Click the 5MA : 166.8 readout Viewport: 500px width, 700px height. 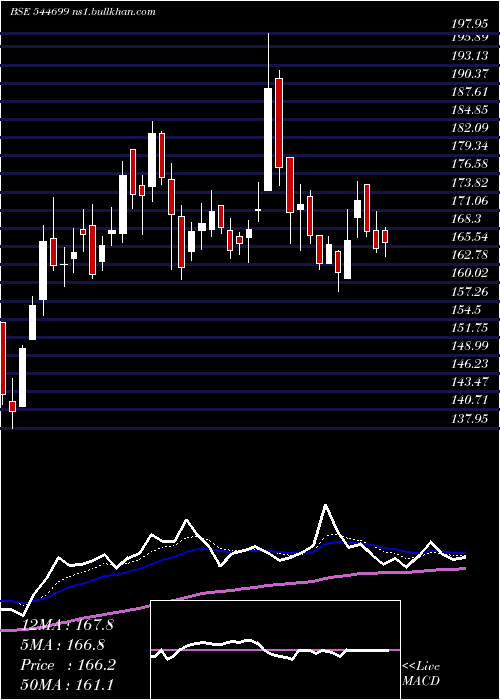(63, 645)
